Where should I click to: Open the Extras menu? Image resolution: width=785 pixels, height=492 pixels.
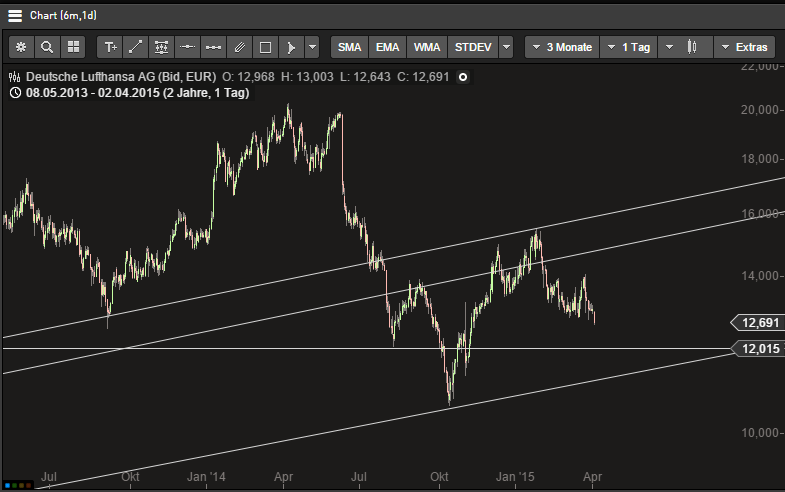(743, 47)
